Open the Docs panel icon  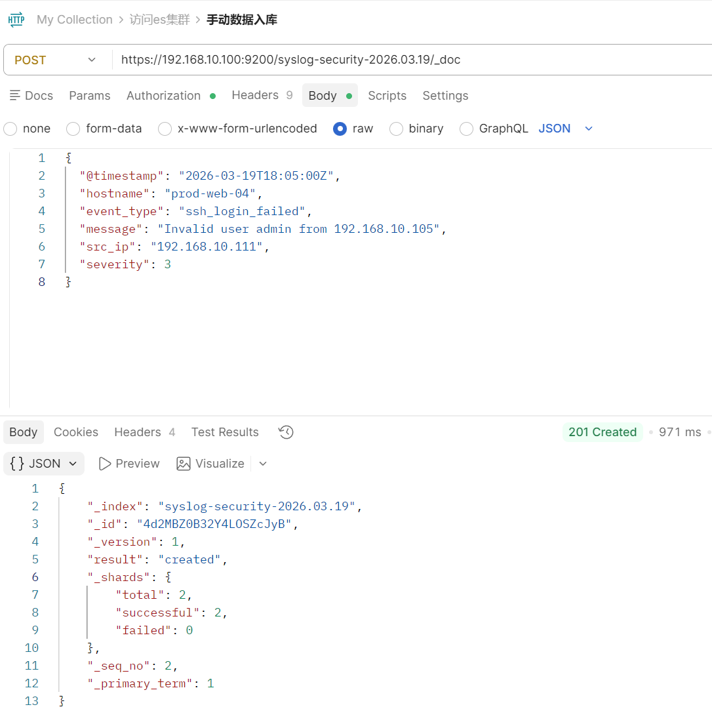pyautogui.click(x=15, y=96)
